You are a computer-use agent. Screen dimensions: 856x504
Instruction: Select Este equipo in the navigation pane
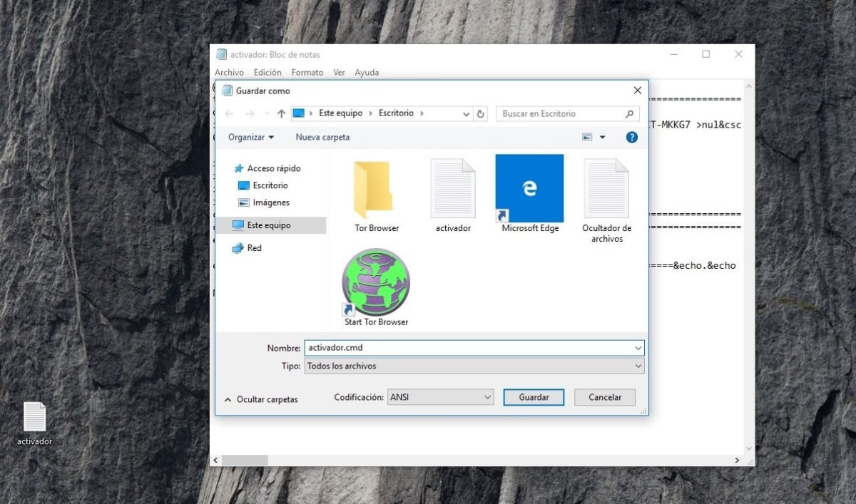coord(268,225)
